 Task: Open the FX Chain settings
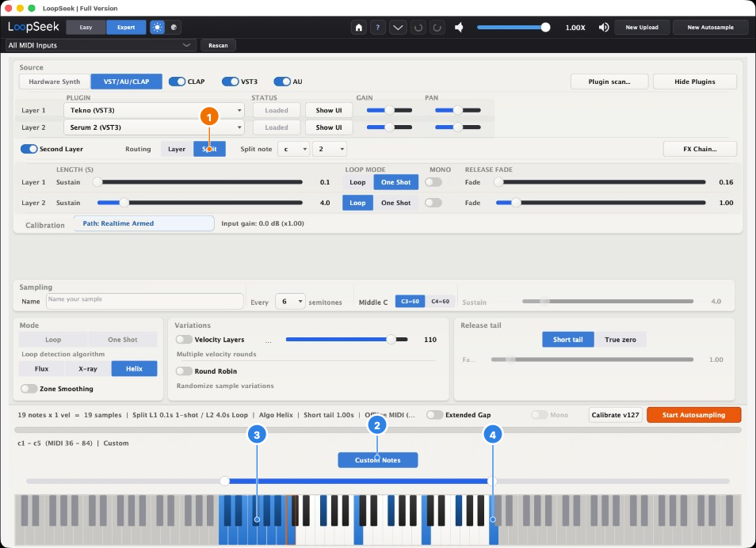coord(700,149)
